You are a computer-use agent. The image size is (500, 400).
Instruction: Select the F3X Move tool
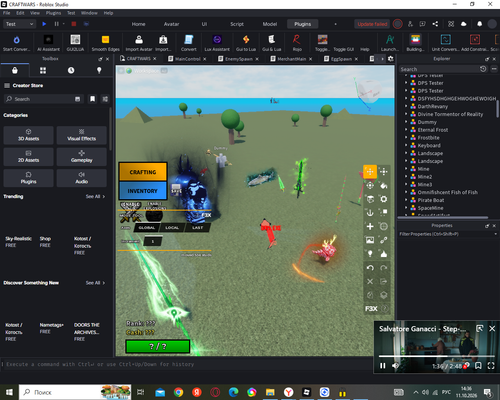point(370,172)
